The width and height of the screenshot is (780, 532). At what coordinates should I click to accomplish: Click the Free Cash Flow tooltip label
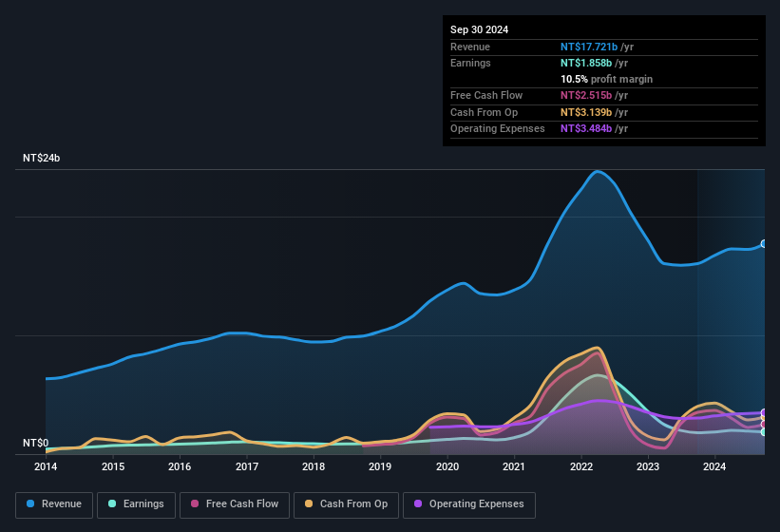click(486, 95)
